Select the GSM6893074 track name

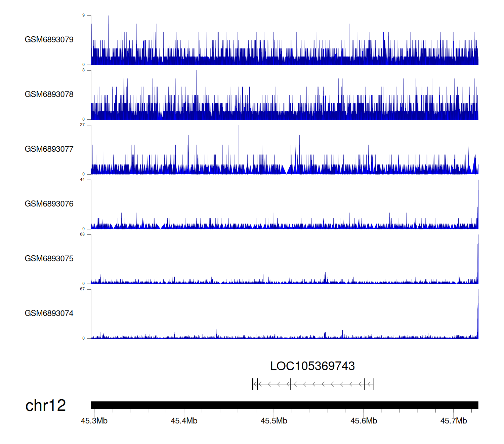49,313
